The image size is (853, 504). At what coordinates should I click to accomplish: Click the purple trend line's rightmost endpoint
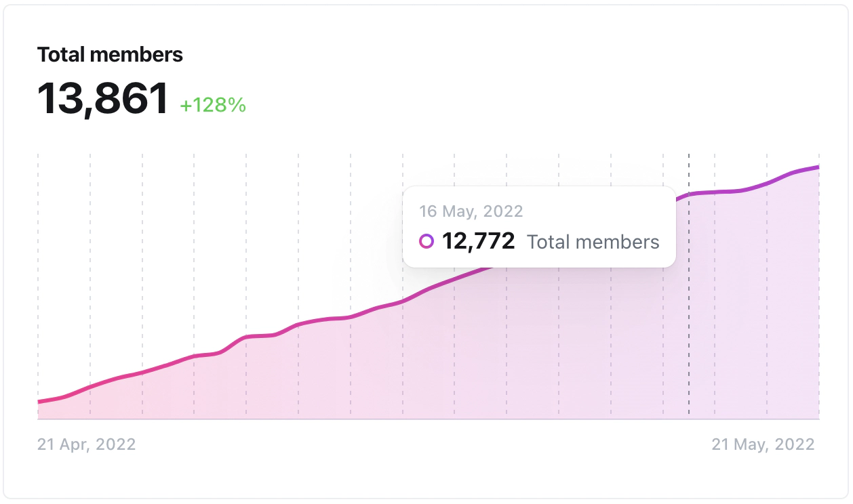click(818, 167)
